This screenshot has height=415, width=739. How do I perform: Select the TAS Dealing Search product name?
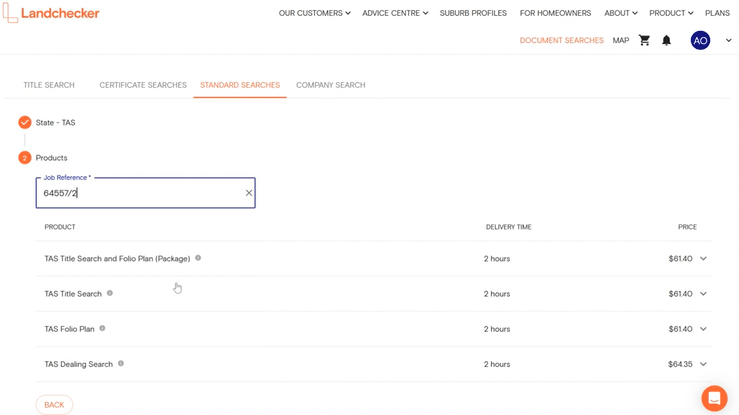[79, 364]
